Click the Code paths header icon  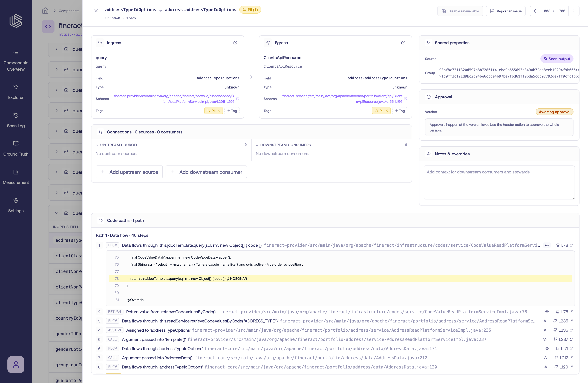click(x=100, y=220)
